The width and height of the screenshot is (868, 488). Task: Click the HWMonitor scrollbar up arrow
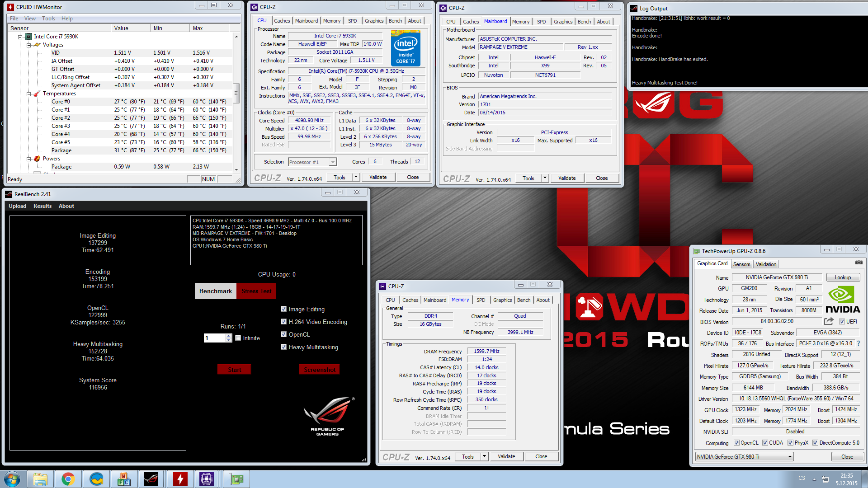pyautogui.click(x=236, y=36)
